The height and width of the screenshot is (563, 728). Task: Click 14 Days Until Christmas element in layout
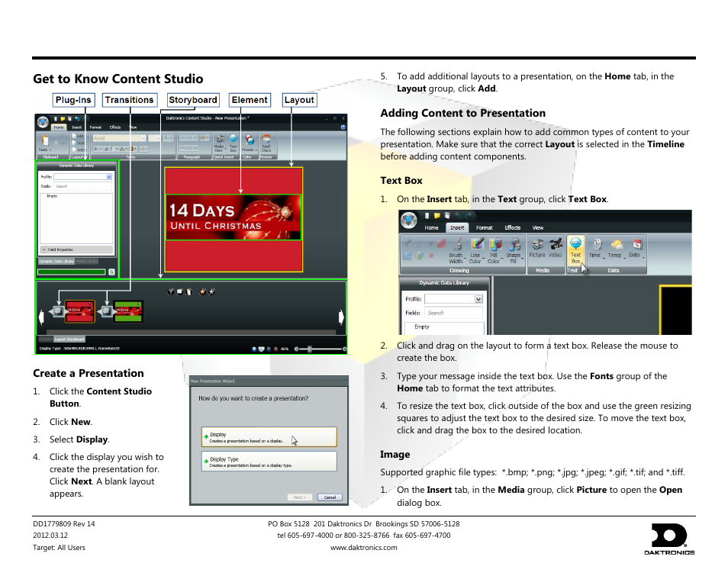pos(234,217)
